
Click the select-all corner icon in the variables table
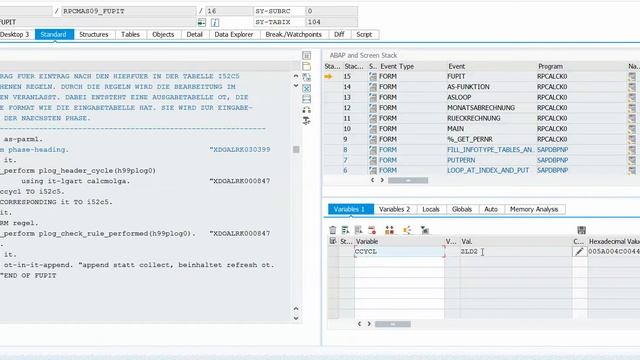coord(333,241)
